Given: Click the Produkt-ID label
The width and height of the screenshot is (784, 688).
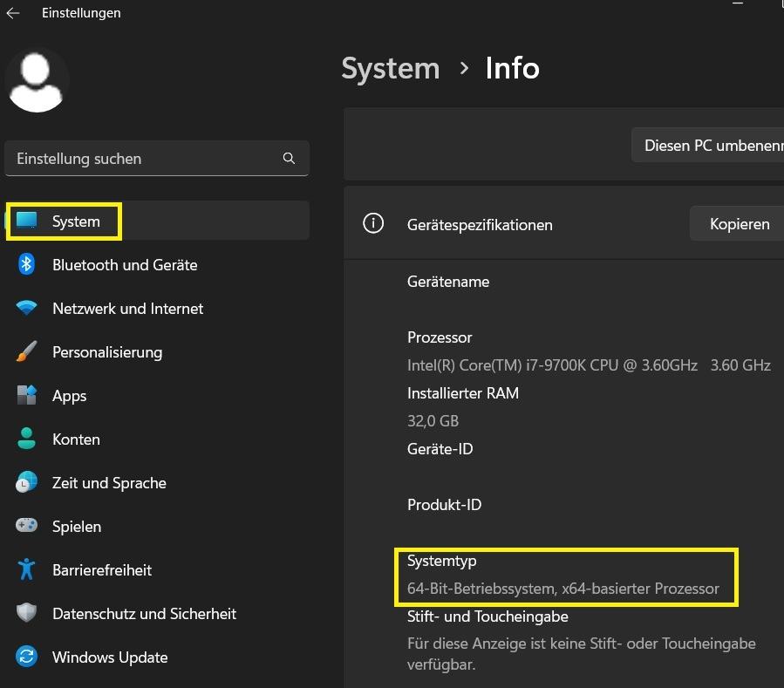Looking at the screenshot, I should click(444, 505).
